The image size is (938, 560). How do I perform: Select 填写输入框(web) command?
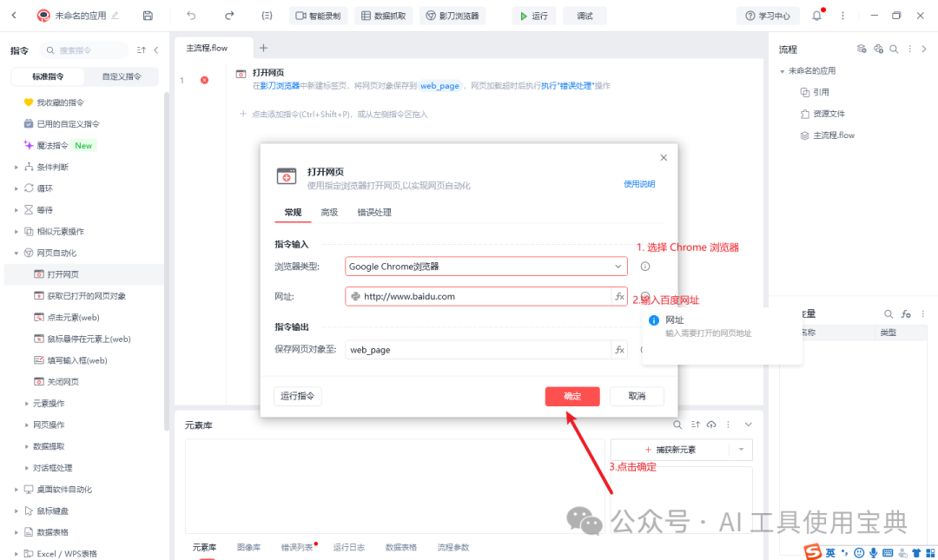point(70,361)
